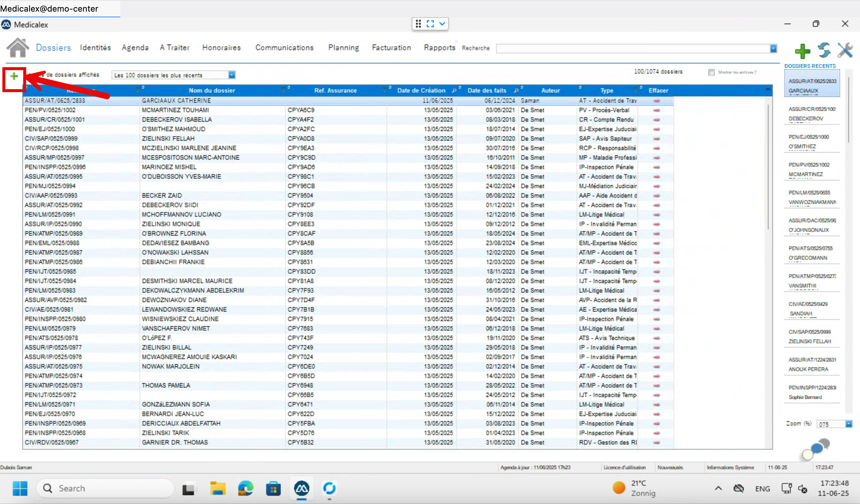Image resolution: width=860 pixels, height=504 pixels.
Task: Delete the GARCIAAUX CATHERINE dossier via red icon
Action: pos(657,101)
